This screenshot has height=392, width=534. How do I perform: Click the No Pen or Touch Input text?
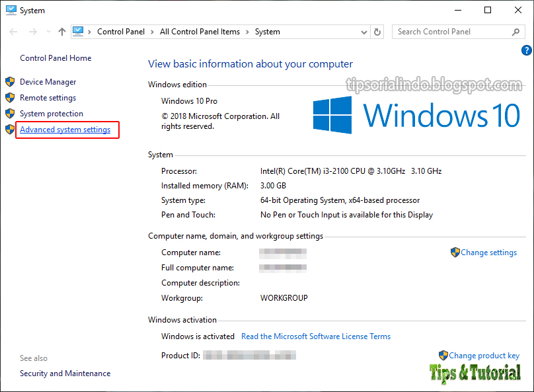(x=346, y=215)
